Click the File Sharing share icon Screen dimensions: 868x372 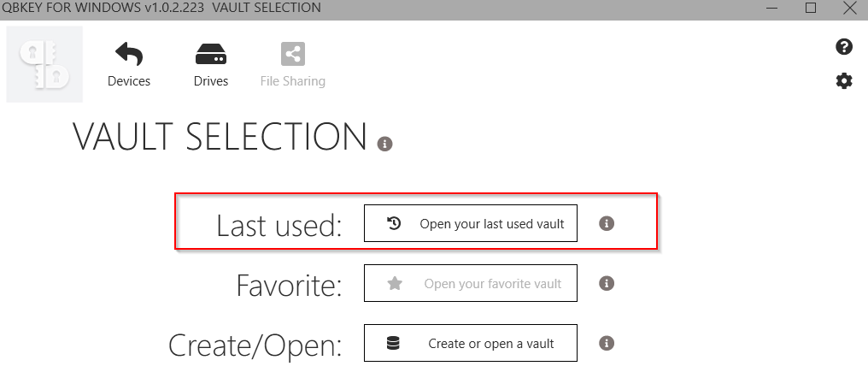(293, 55)
